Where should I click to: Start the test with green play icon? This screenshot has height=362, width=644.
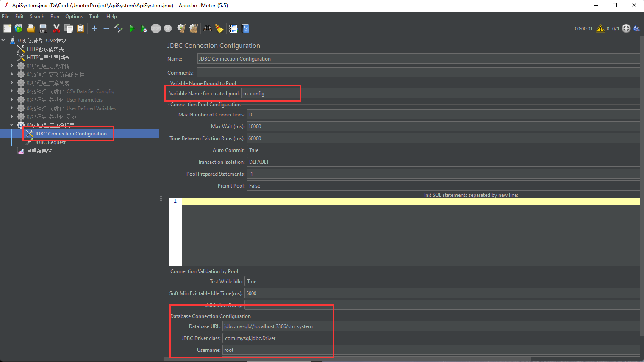pos(132,28)
